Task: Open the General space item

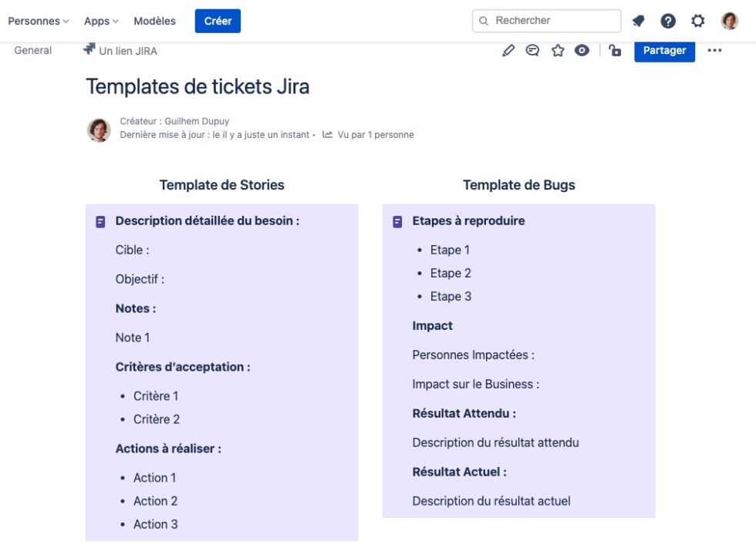Action: click(x=32, y=50)
